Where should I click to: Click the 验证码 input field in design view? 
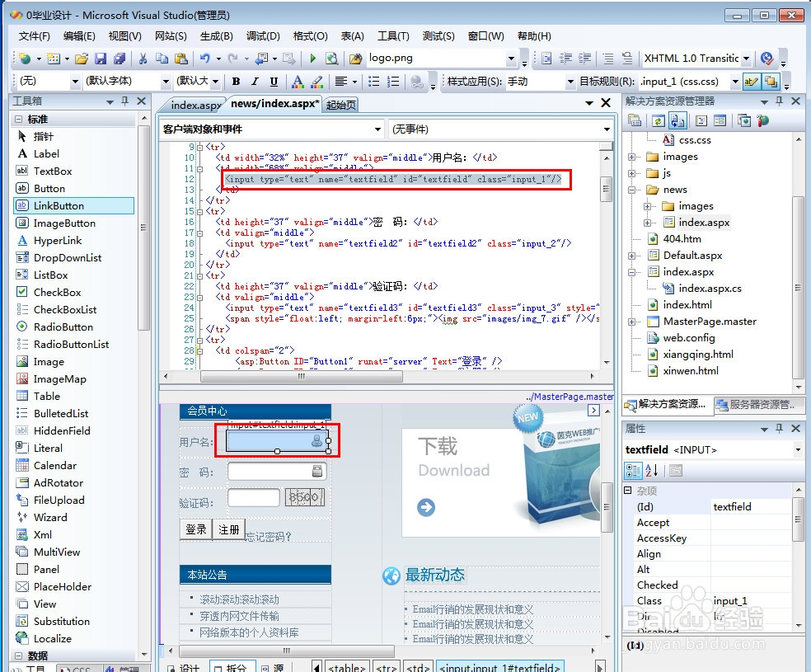[254, 498]
